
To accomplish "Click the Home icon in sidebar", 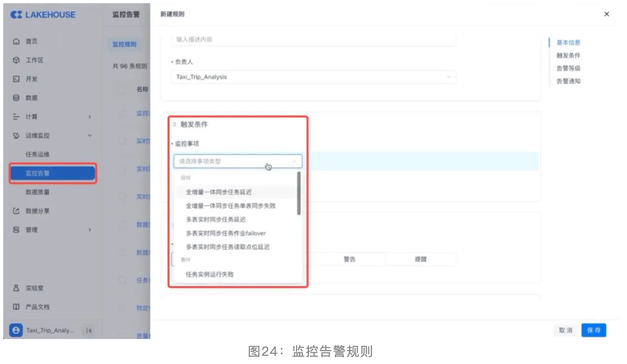I will (x=16, y=41).
